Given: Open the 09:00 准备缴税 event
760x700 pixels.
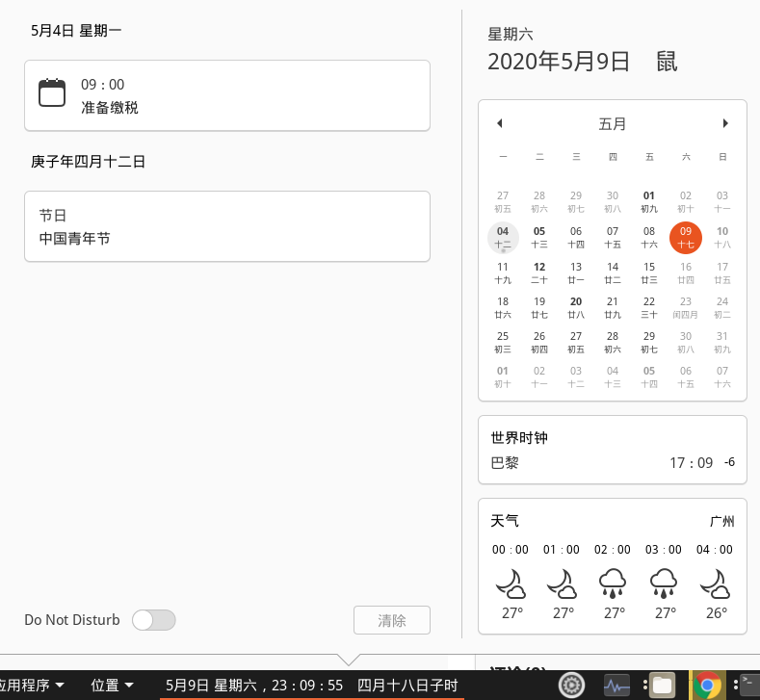Looking at the screenshot, I should click(227, 95).
